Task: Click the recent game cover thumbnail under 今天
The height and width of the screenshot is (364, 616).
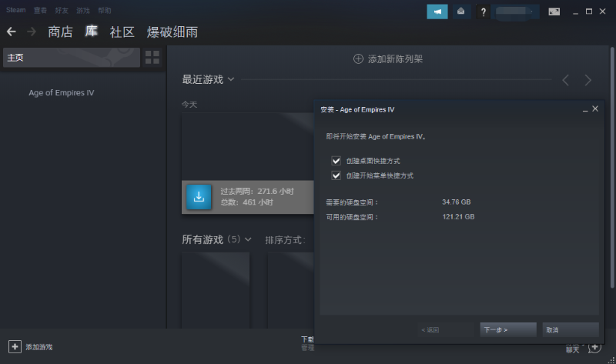Action: coord(247,147)
